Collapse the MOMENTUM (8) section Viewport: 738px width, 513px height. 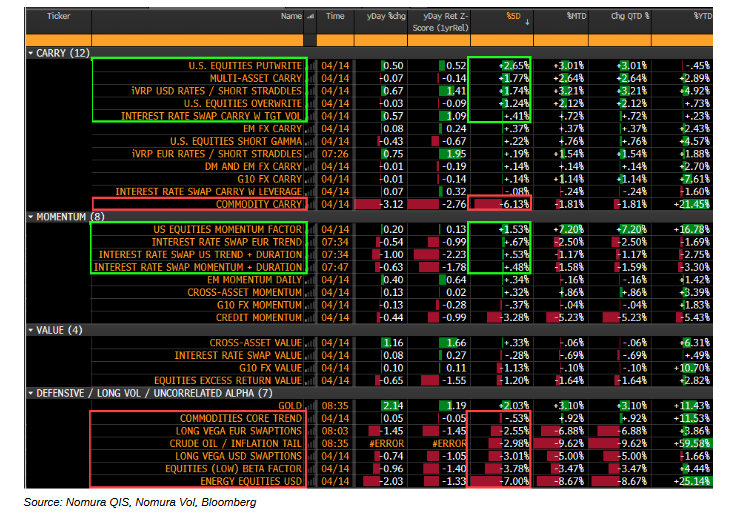[x=32, y=216]
